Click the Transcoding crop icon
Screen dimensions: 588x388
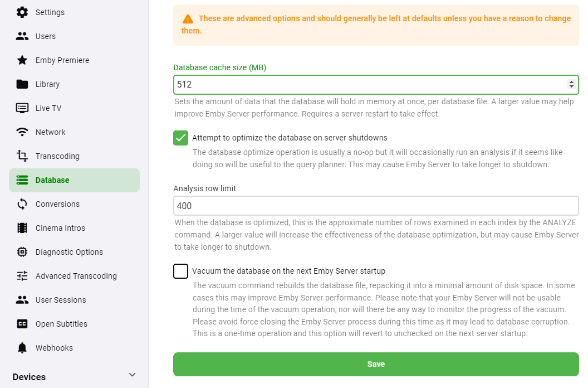[x=22, y=156]
